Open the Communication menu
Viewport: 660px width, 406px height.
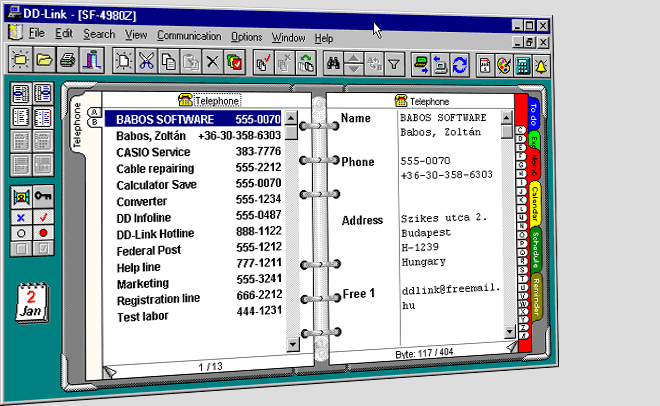(189, 36)
